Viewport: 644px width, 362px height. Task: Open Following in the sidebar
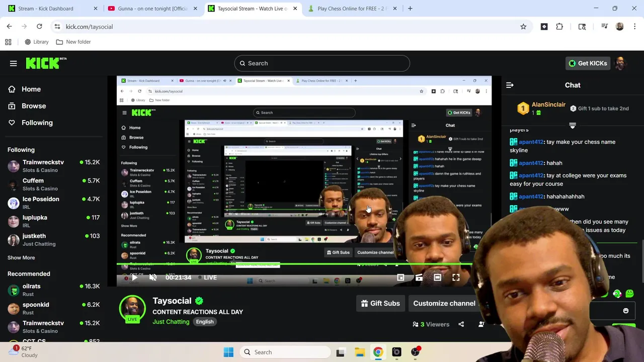(x=37, y=123)
